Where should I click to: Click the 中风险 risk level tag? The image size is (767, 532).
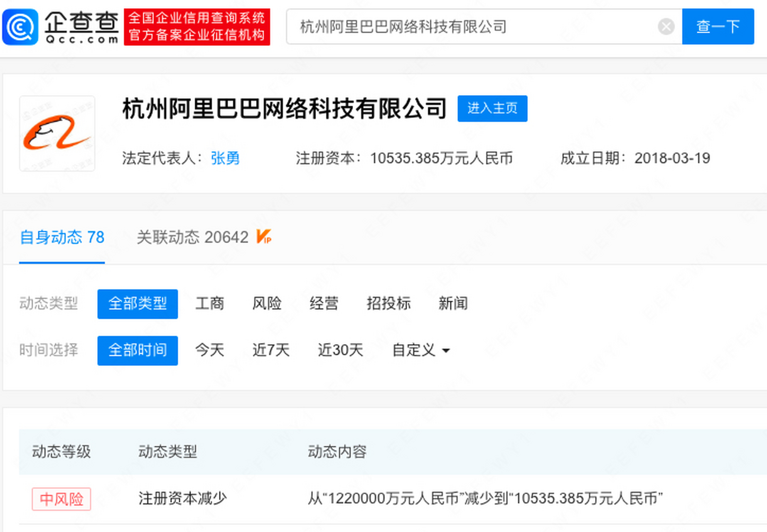61,499
